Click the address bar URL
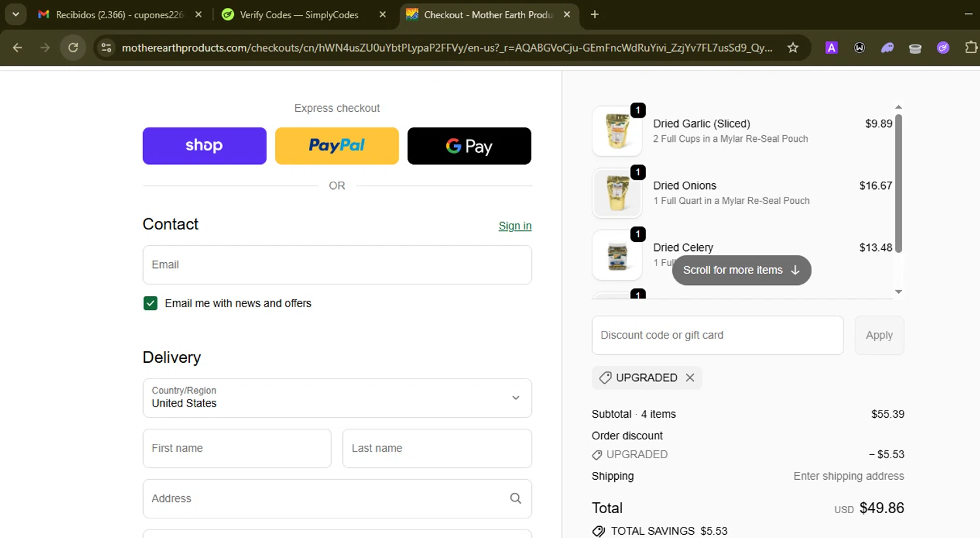Viewport: 980px width, 538px height. (x=447, y=48)
